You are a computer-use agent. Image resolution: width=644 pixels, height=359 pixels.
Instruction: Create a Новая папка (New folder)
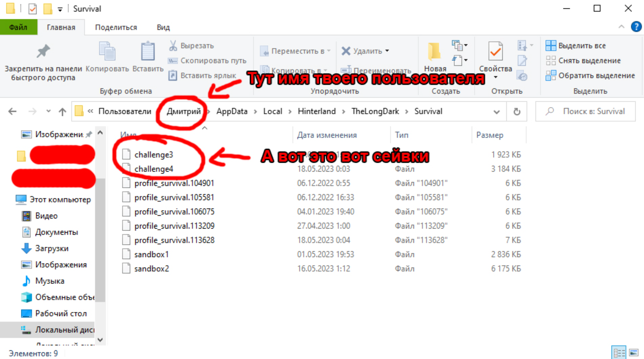click(x=435, y=57)
